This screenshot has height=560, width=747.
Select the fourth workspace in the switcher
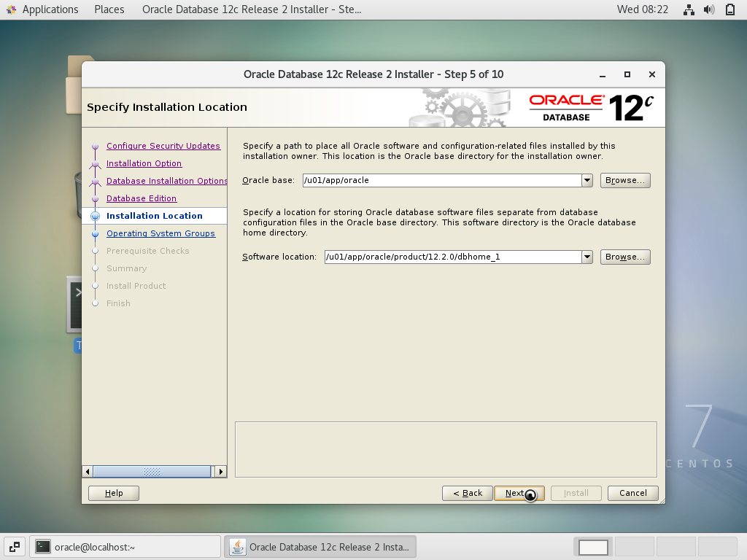pyautogui.click(x=718, y=547)
